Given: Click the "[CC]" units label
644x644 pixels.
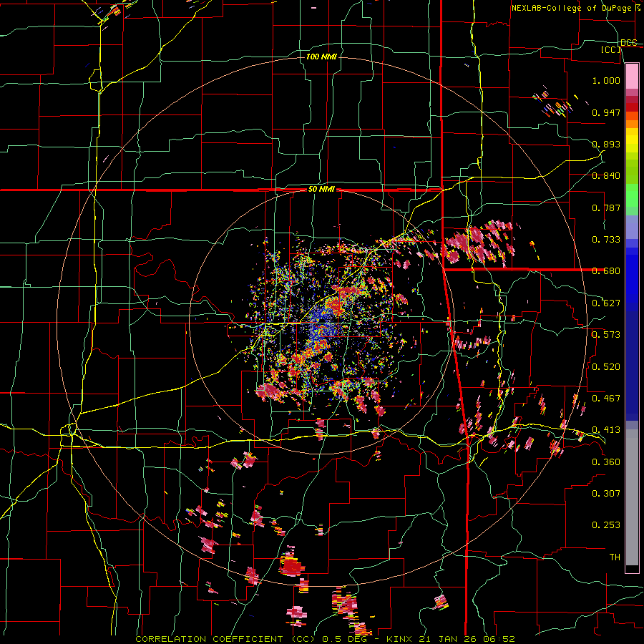Looking at the screenshot, I should [611, 49].
